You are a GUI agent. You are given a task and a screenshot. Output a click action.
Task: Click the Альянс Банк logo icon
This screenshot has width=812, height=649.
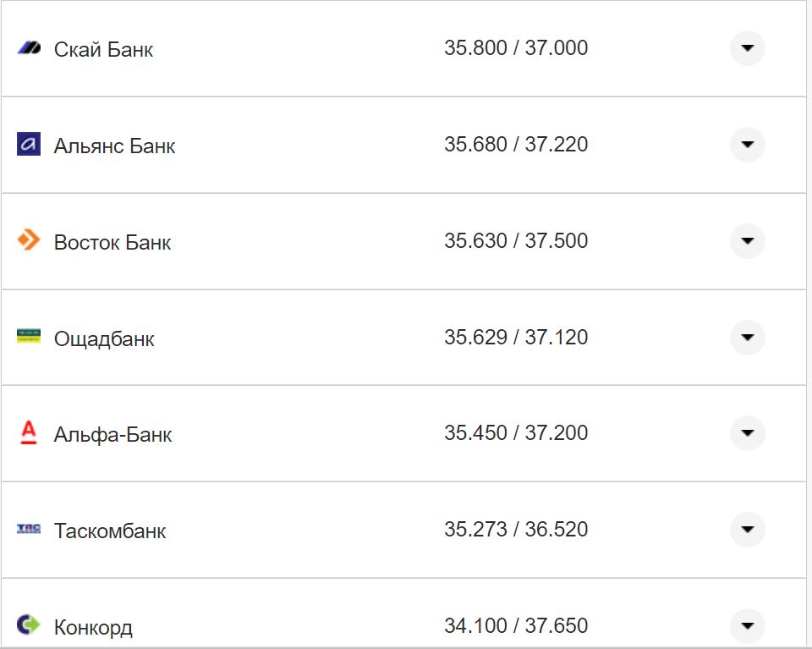[29, 145]
